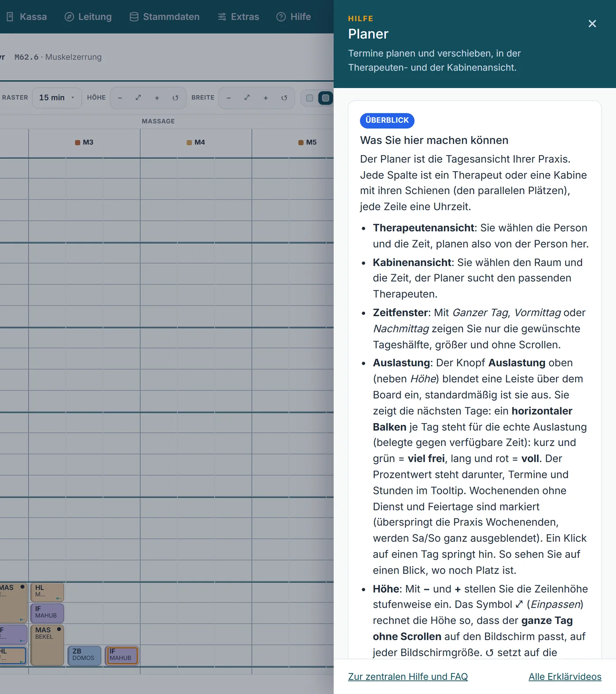Click the M3 column color swatch
Viewport: 616px width, 694px height.
click(77, 143)
